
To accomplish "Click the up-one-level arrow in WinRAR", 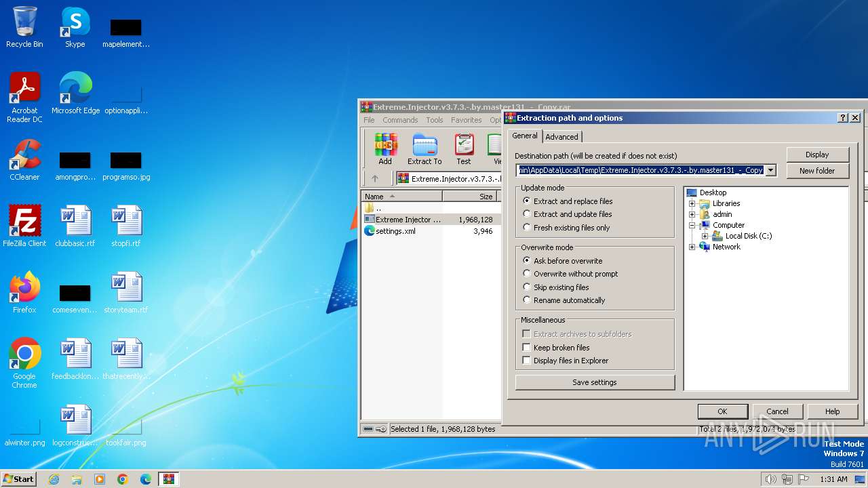I will tap(375, 178).
